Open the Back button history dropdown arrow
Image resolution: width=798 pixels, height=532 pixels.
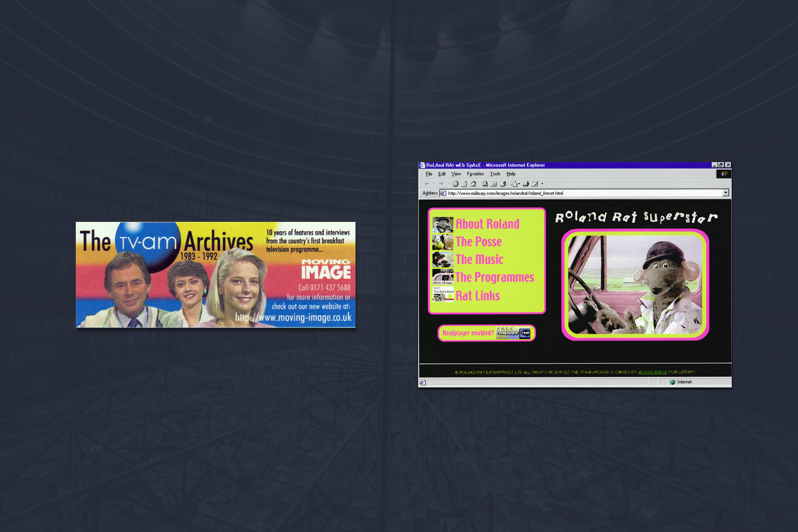point(434,184)
